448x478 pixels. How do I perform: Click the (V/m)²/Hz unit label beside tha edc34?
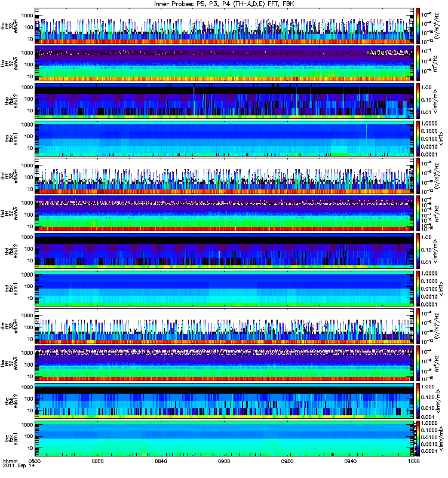(x=437, y=26)
